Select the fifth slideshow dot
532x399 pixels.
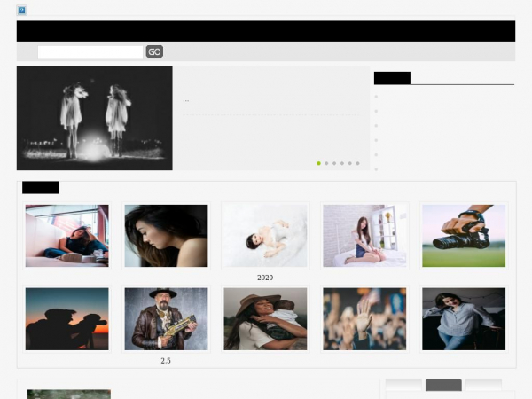point(350,163)
